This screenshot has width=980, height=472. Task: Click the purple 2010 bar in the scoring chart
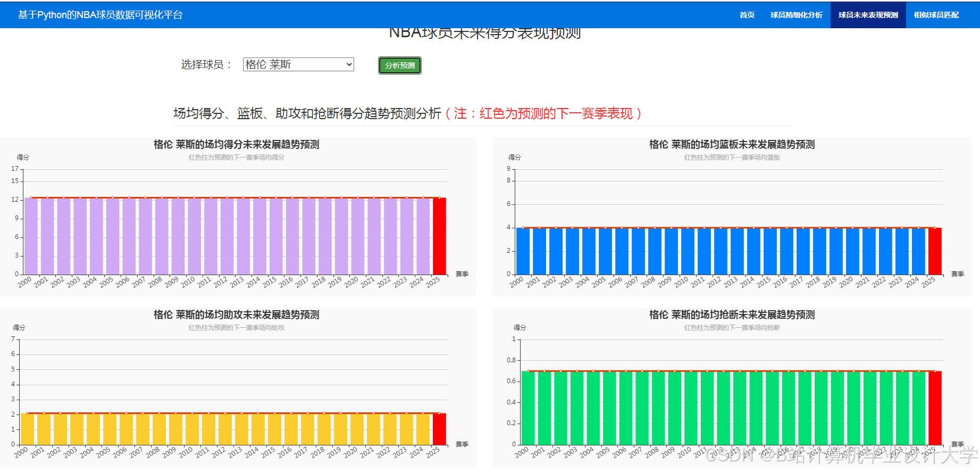(x=194, y=236)
